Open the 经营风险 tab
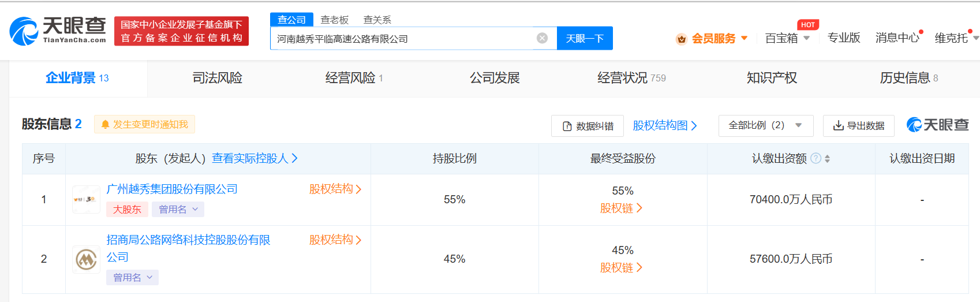Screen dimensions: 980x302 click(354, 78)
